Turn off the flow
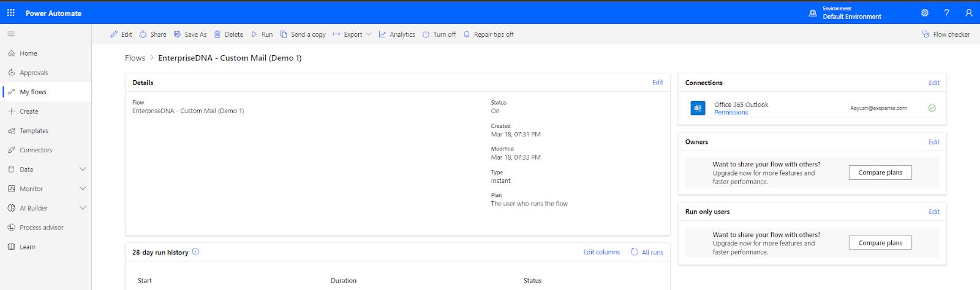 (439, 34)
